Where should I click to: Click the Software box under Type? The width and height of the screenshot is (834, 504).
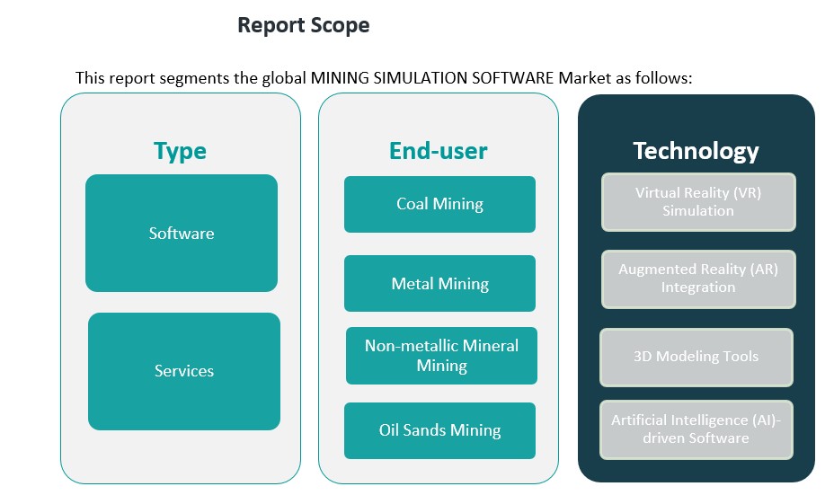tap(182, 233)
